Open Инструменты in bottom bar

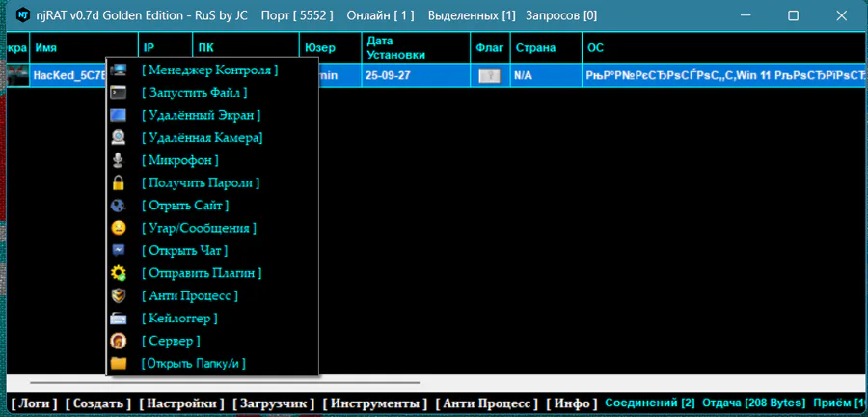point(375,403)
